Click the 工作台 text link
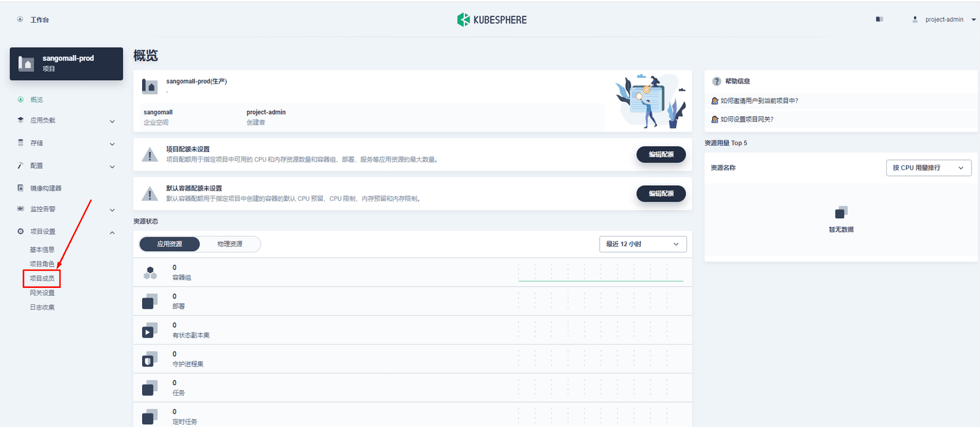Screen dimensions: 980x427 (x=40, y=20)
